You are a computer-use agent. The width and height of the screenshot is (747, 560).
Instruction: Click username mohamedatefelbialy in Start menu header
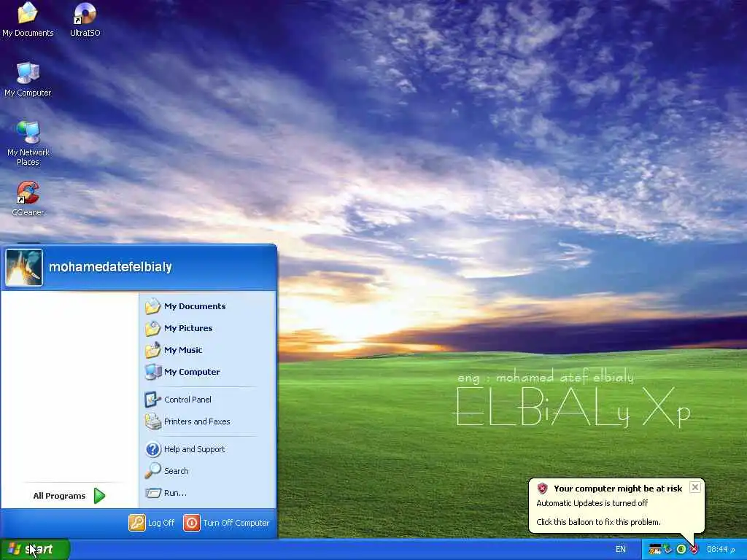111,267
